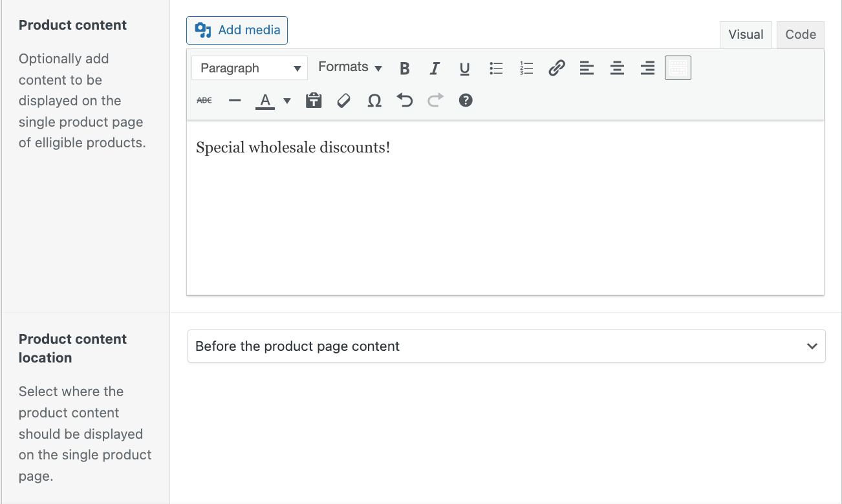Align text to the left
Screen dimensions: 842x504
(587, 68)
